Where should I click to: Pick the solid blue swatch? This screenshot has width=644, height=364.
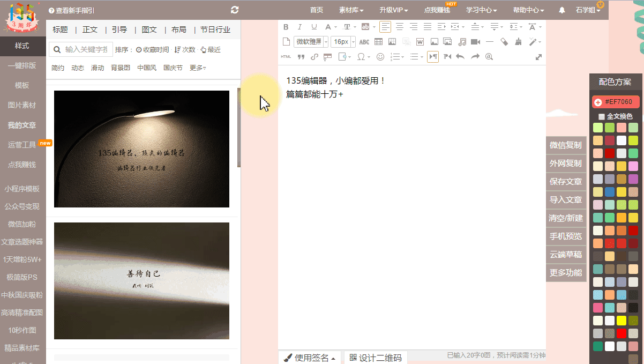pyautogui.click(x=610, y=192)
